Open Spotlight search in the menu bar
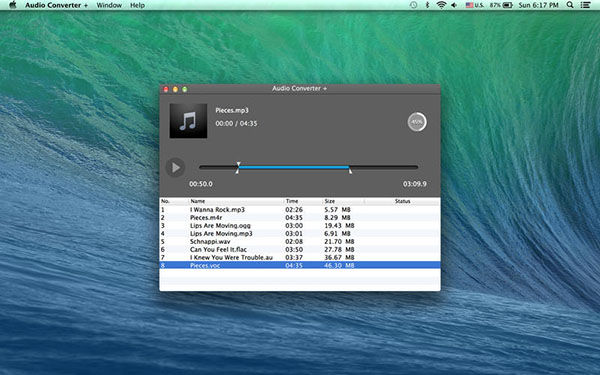 coord(570,5)
